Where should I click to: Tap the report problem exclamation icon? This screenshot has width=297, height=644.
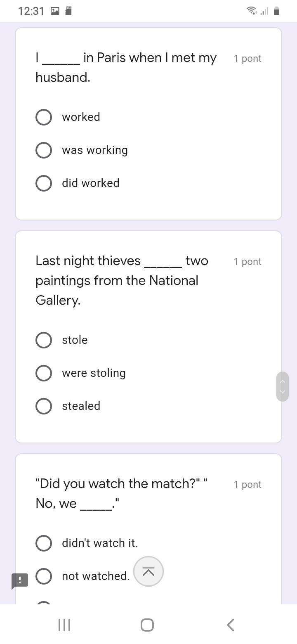[x=19, y=581]
